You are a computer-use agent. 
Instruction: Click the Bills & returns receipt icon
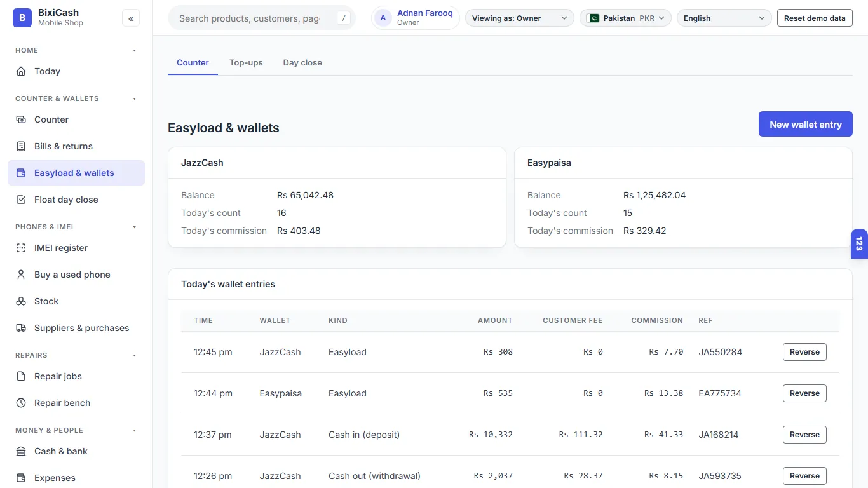[x=21, y=146]
